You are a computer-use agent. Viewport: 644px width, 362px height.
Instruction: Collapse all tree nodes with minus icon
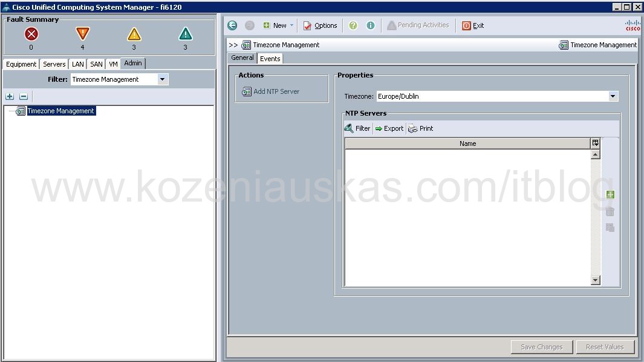24,97
